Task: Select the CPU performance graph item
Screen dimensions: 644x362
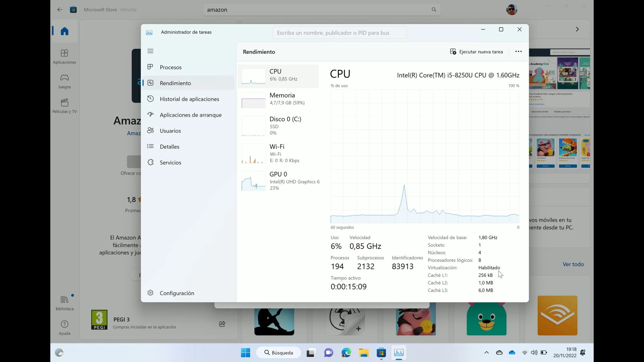Action: click(x=278, y=76)
